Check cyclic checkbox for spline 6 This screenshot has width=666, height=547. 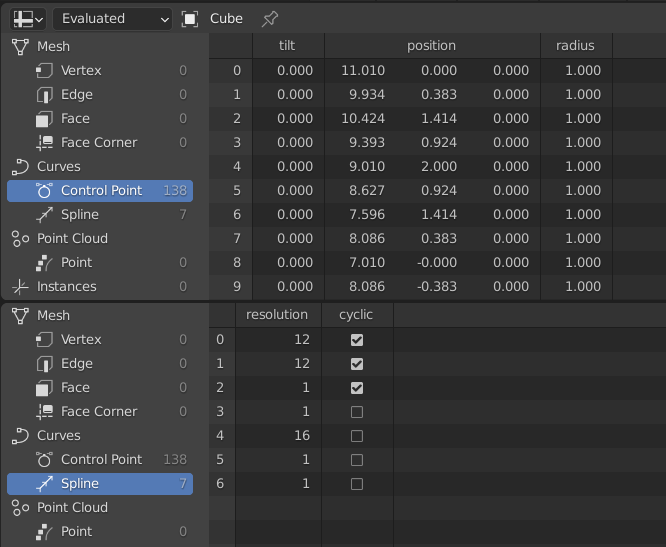(x=357, y=484)
